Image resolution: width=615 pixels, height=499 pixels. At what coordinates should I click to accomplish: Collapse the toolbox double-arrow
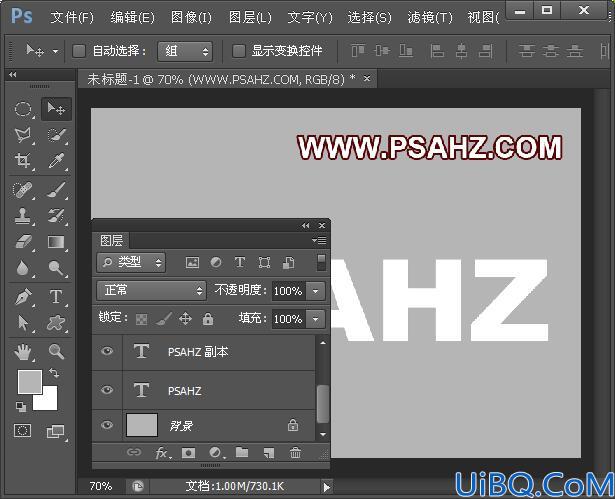(13, 75)
